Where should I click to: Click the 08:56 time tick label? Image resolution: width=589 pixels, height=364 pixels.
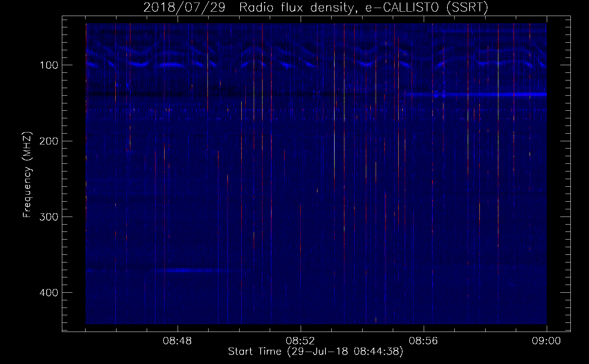coord(423,341)
